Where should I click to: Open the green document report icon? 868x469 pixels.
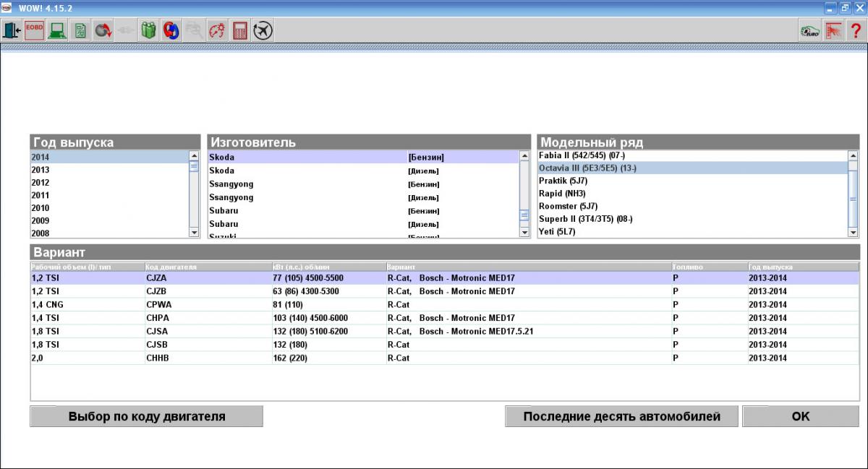(x=80, y=30)
